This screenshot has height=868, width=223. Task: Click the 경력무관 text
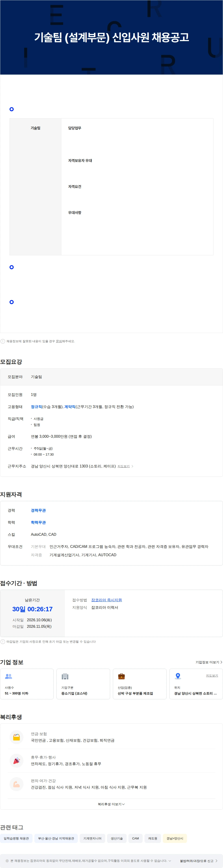tap(38, 510)
